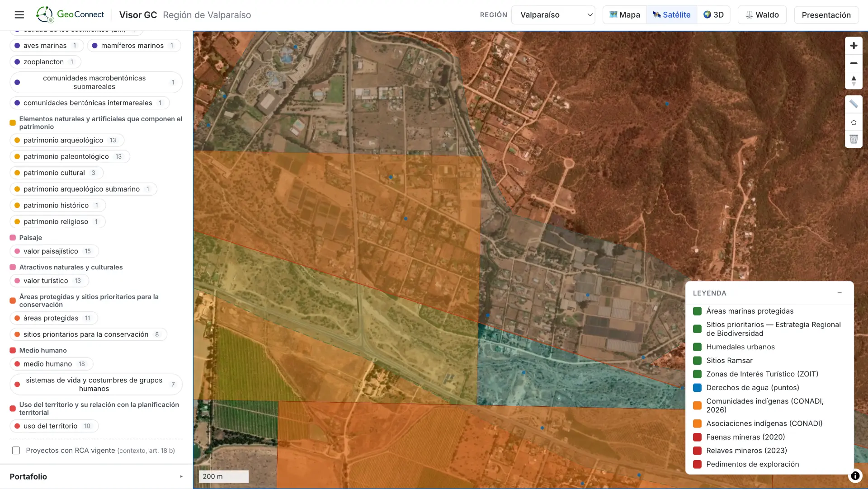Image resolution: width=868 pixels, height=489 pixels.
Task: Open Presentación mode
Action: click(x=826, y=15)
